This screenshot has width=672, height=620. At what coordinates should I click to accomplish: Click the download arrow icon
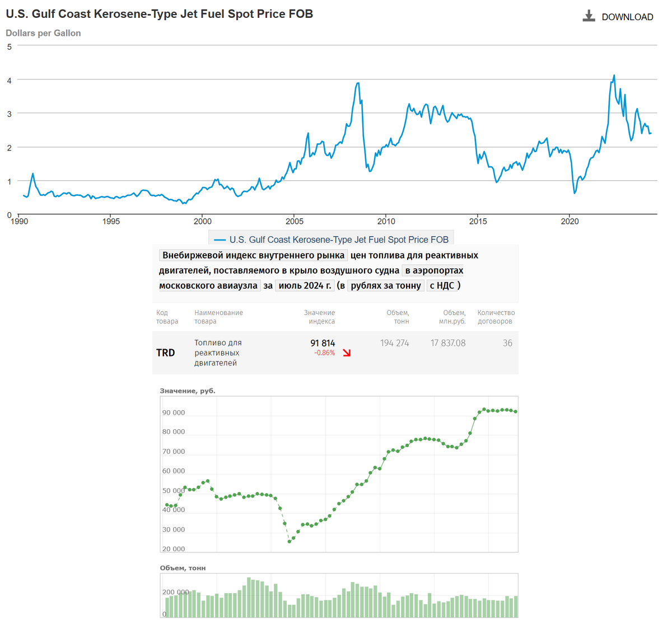click(x=589, y=16)
